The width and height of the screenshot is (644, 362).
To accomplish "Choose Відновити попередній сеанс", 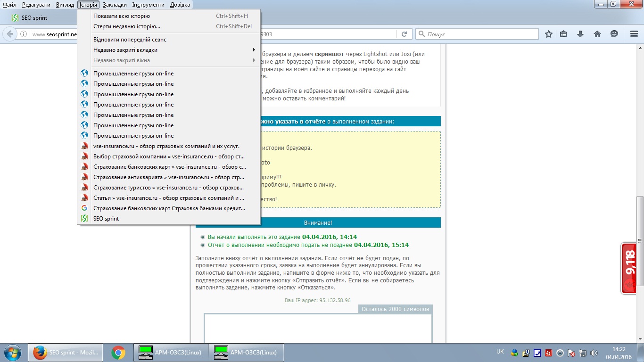I will [169, 40].
